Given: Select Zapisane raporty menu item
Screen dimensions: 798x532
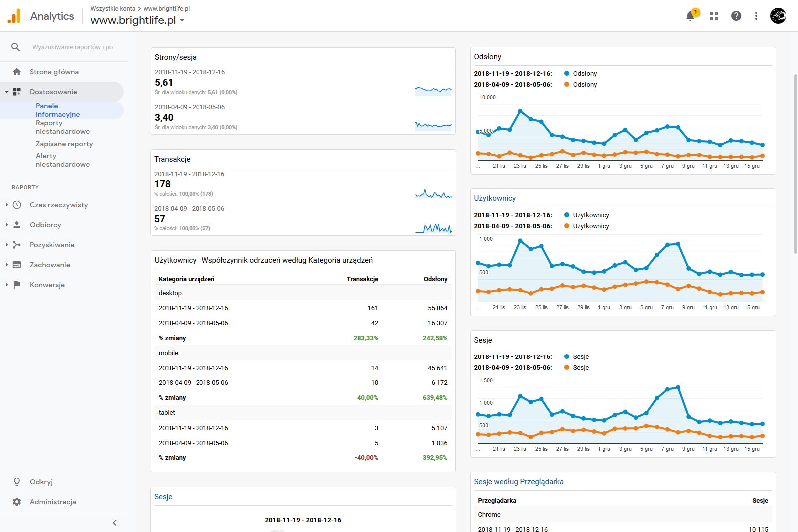Looking at the screenshot, I should click(64, 144).
